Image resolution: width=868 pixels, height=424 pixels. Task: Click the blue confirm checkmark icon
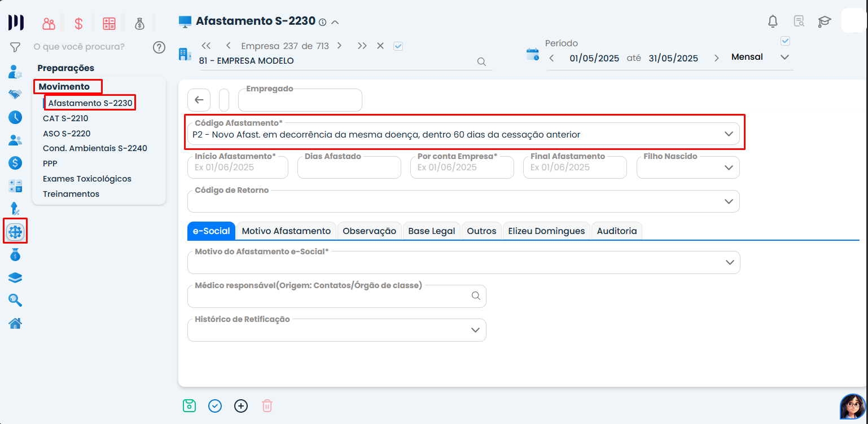click(215, 406)
